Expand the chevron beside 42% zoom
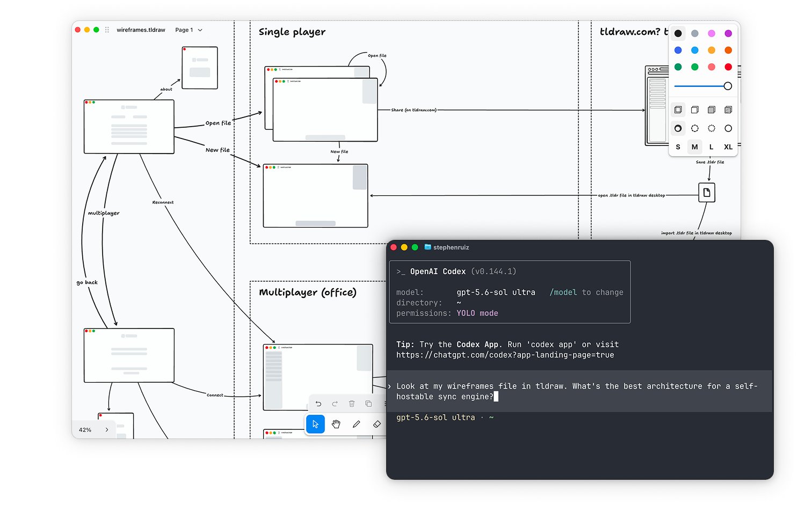Screen dimensions: 812x505 (x=107, y=430)
